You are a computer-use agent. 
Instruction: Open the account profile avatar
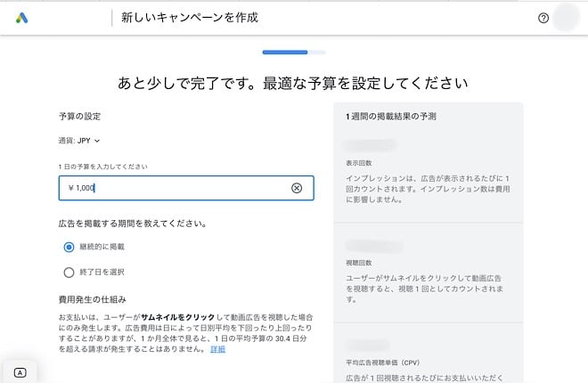click(x=567, y=18)
